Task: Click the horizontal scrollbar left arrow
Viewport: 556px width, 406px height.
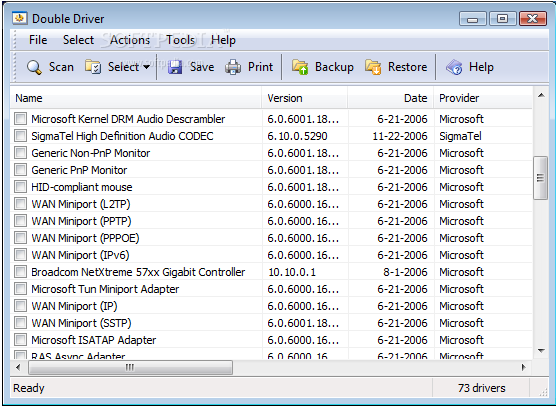Action: click(18, 367)
